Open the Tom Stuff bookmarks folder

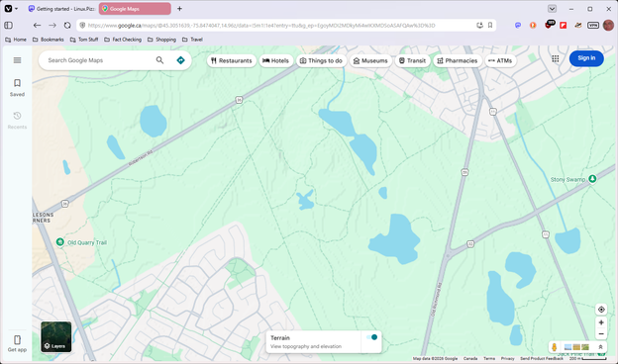tap(84, 40)
